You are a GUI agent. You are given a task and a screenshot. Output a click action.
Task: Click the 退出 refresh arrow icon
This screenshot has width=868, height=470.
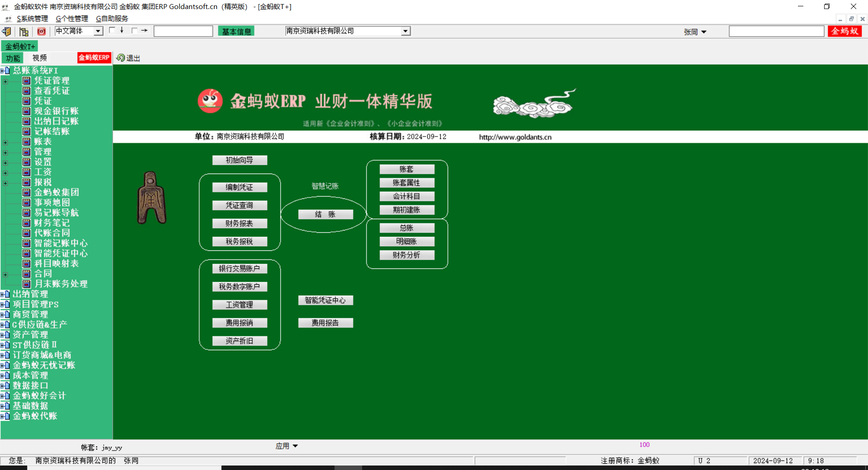pyautogui.click(x=121, y=58)
